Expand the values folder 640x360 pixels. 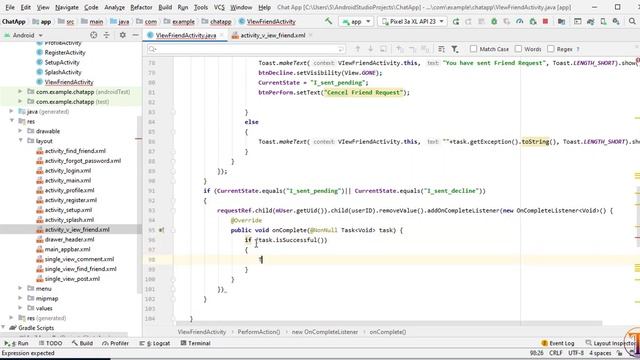pyautogui.click(x=20, y=308)
